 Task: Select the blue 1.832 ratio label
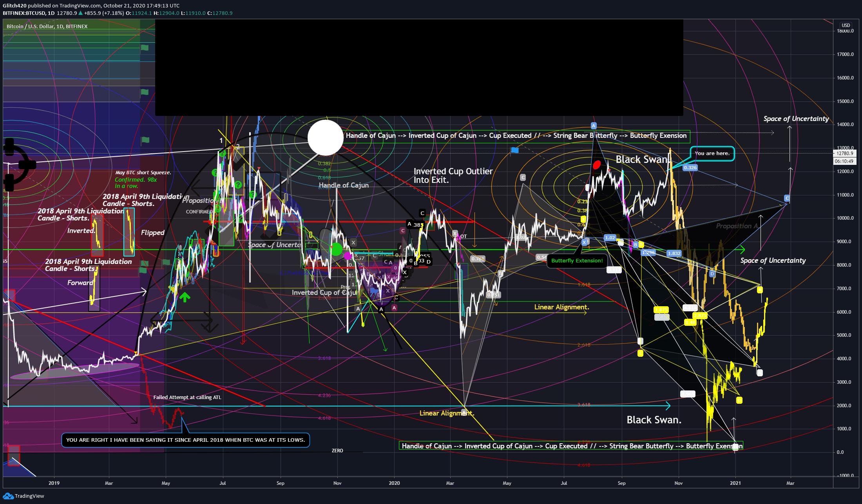click(674, 253)
